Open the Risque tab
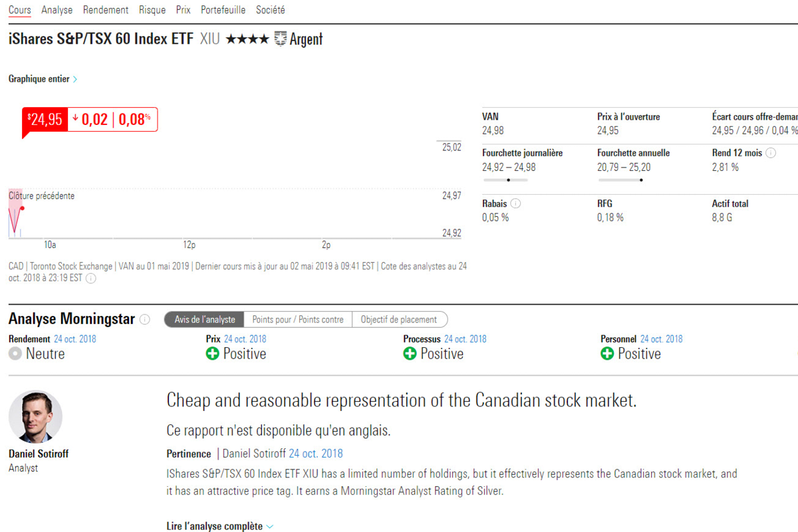The image size is (798, 532). coord(152,10)
